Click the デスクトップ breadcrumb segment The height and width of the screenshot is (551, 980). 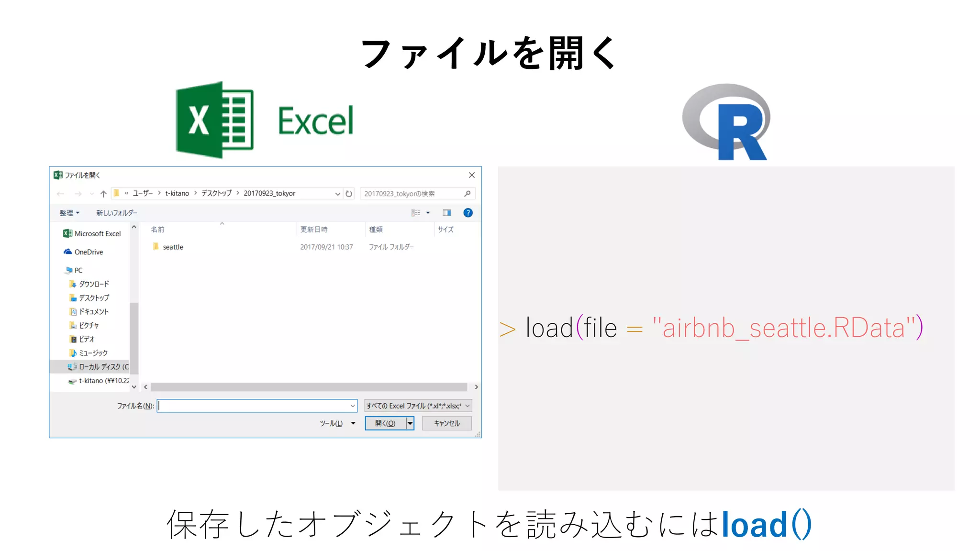coord(216,193)
